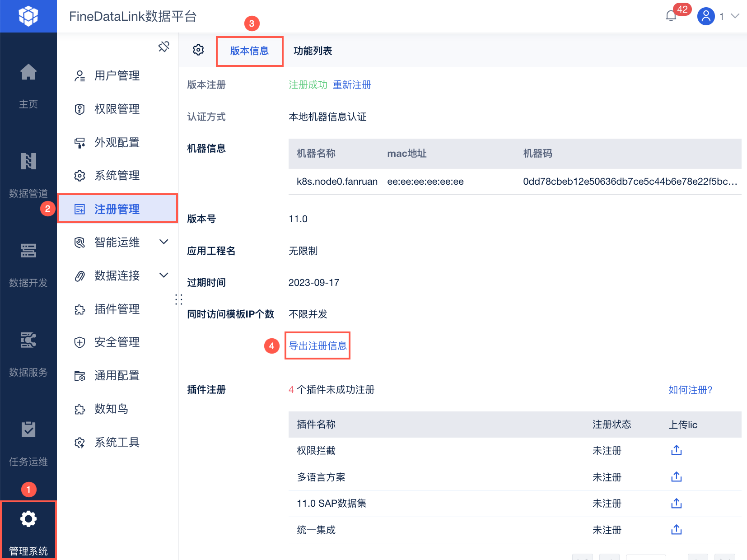Screen dimensions: 747x560
Task: Click the 系统工具 gear icon
Action: pyautogui.click(x=79, y=443)
